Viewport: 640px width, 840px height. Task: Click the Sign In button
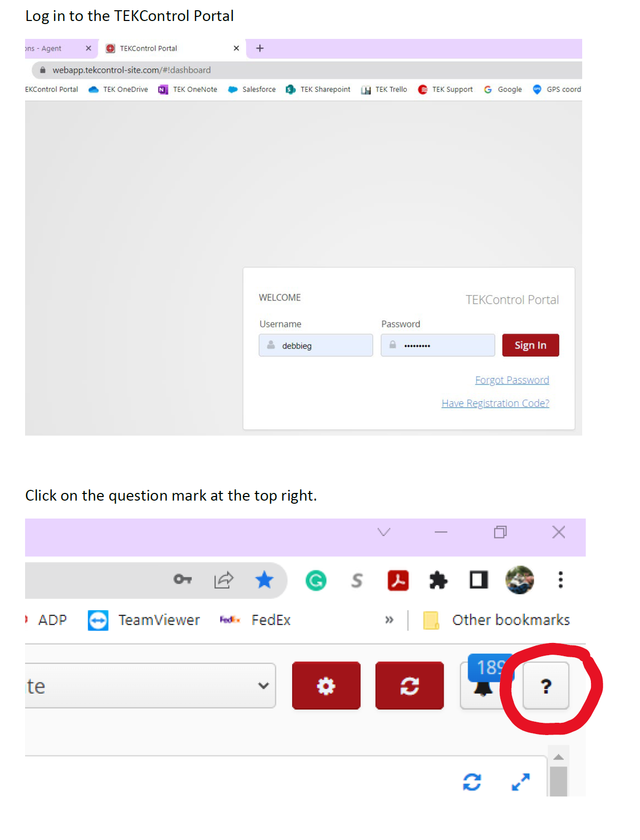pyautogui.click(x=531, y=345)
